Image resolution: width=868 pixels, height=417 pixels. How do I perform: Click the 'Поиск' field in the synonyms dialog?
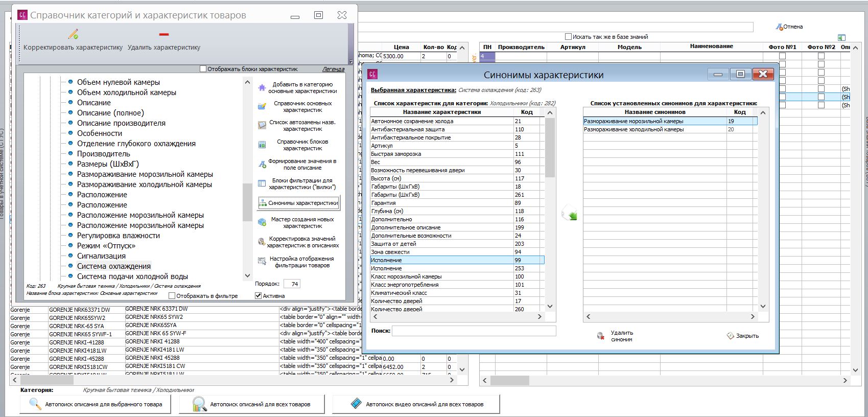474,331
